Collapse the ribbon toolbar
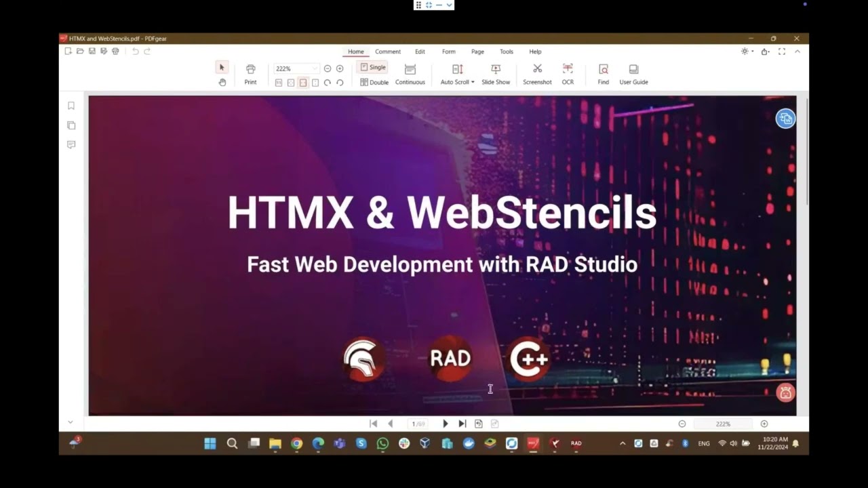 pos(797,52)
